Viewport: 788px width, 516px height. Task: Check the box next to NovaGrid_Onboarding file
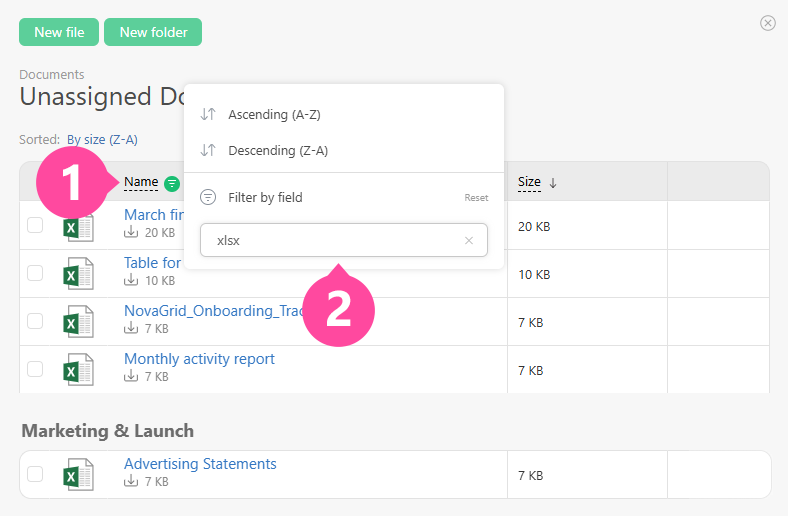click(35, 321)
